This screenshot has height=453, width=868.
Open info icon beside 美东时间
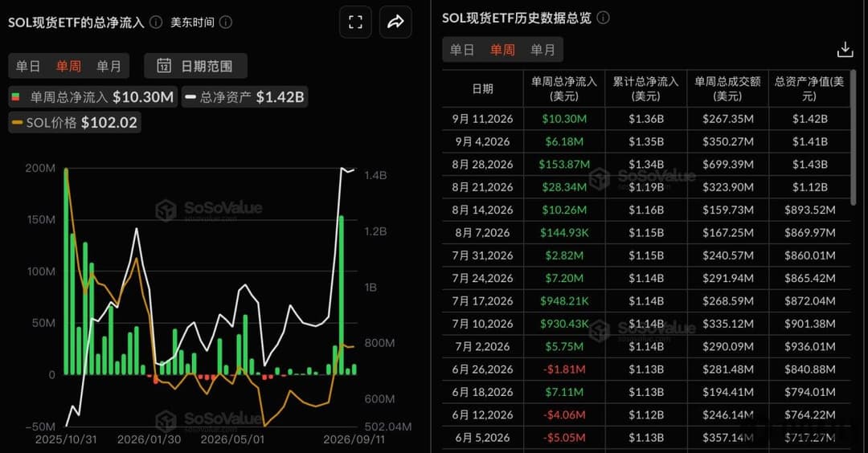click(226, 22)
